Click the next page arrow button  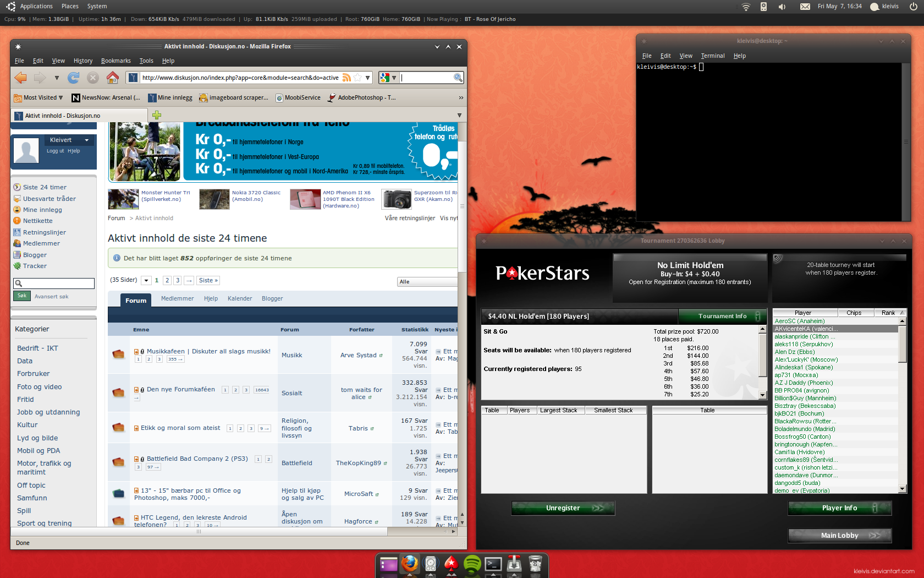click(x=189, y=280)
